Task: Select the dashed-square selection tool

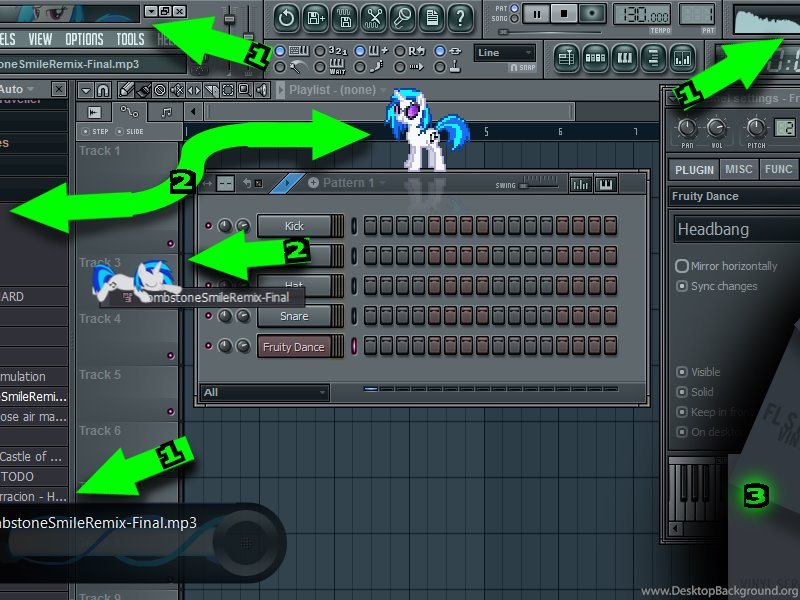Action: 228,91
